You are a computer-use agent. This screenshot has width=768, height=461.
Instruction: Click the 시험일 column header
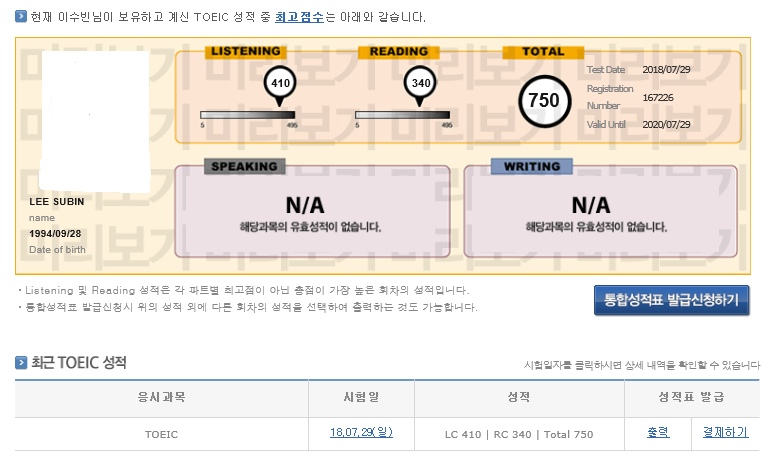click(361, 397)
